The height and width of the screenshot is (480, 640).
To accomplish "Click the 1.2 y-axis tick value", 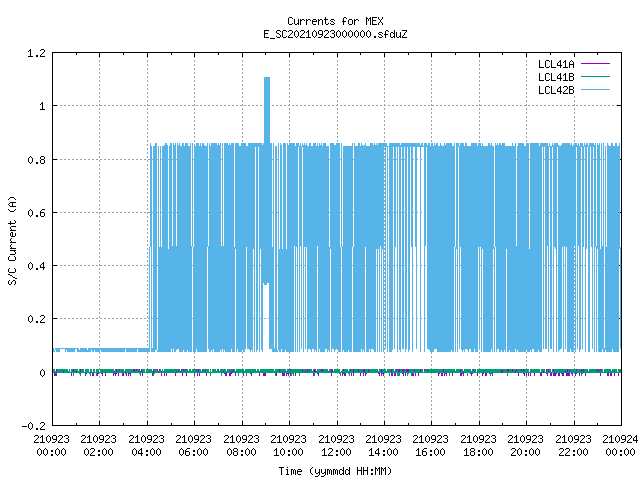I will (x=36, y=53).
